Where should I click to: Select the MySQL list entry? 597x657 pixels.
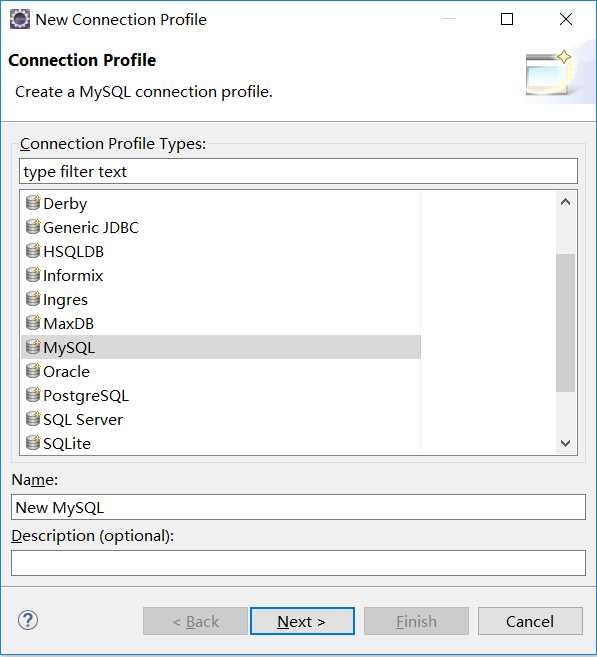click(221, 347)
